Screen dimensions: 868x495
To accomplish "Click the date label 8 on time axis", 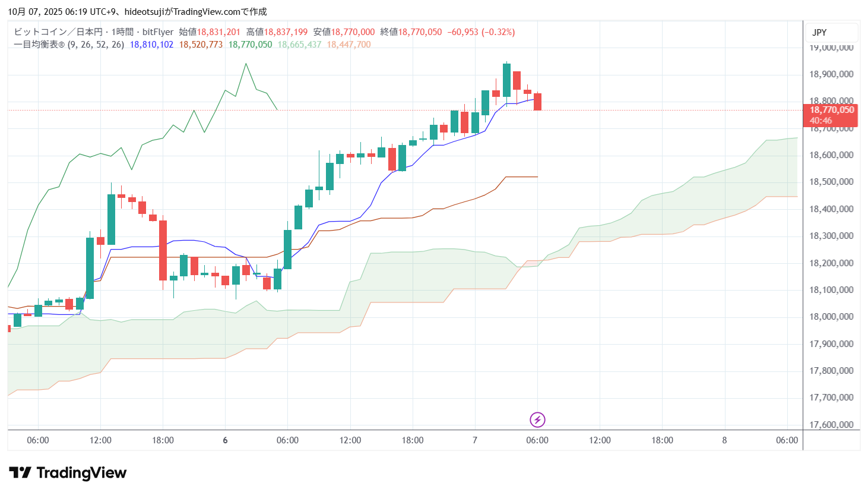I will tap(724, 440).
